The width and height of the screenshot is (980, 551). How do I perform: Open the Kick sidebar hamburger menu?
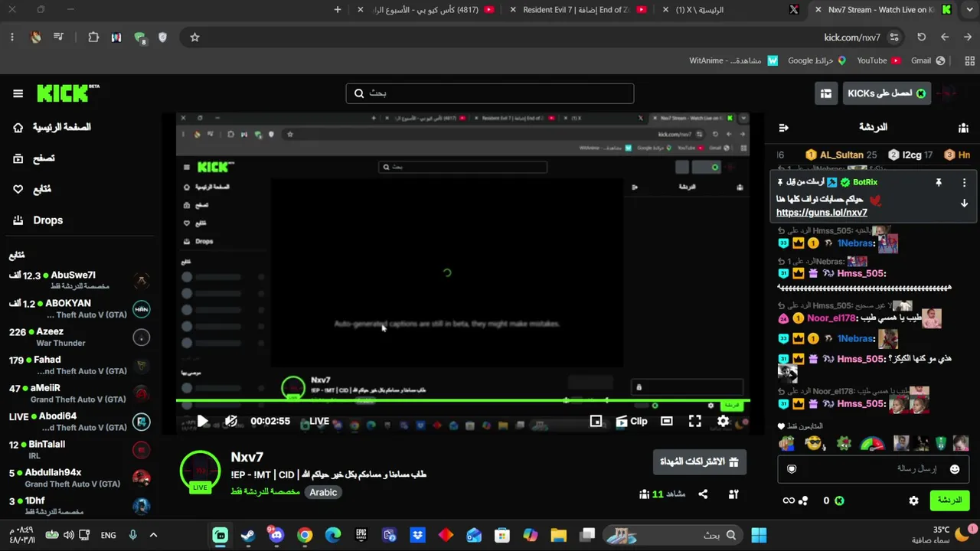click(x=18, y=93)
